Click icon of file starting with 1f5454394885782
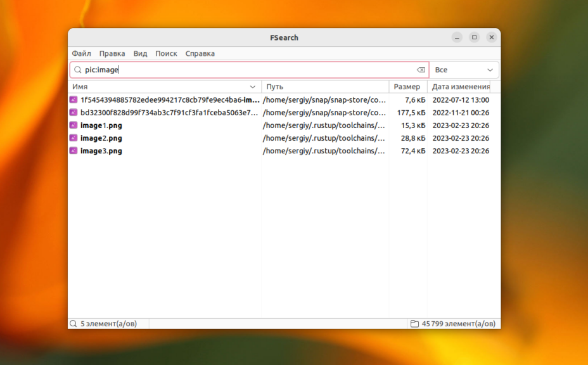This screenshot has width=588, height=365. click(73, 99)
